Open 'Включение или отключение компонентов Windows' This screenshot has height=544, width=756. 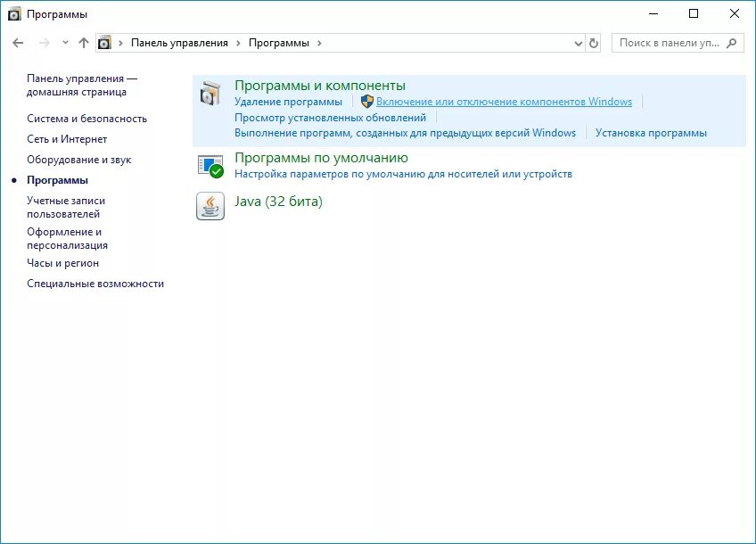pos(504,102)
